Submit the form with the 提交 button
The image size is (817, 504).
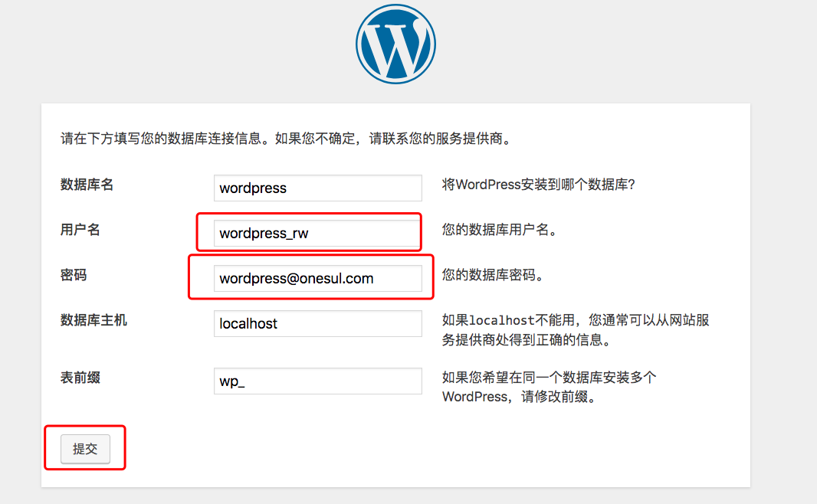(x=85, y=449)
